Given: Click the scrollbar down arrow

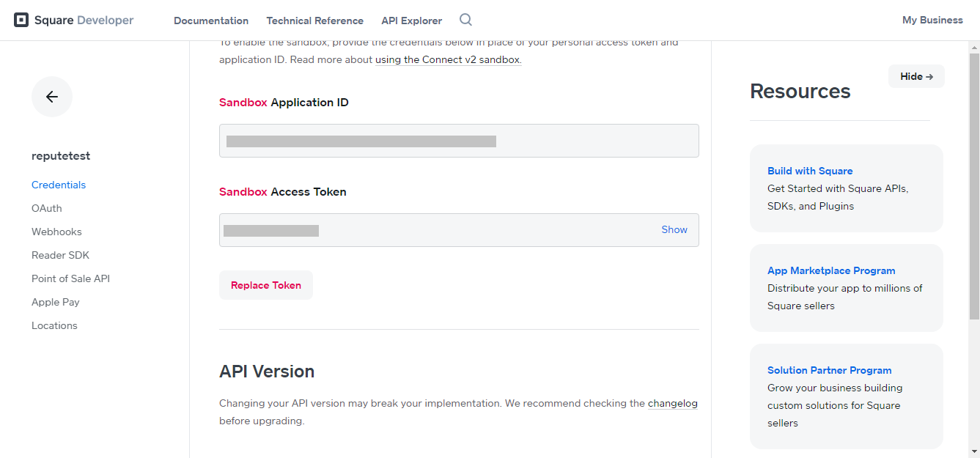Looking at the screenshot, I should click(974, 451).
